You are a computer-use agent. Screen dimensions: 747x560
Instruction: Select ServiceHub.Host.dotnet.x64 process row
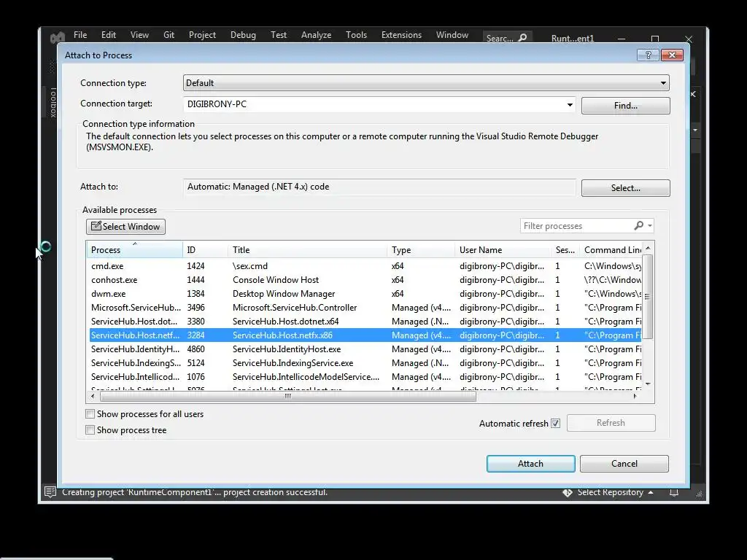click(x=365, y=322)
